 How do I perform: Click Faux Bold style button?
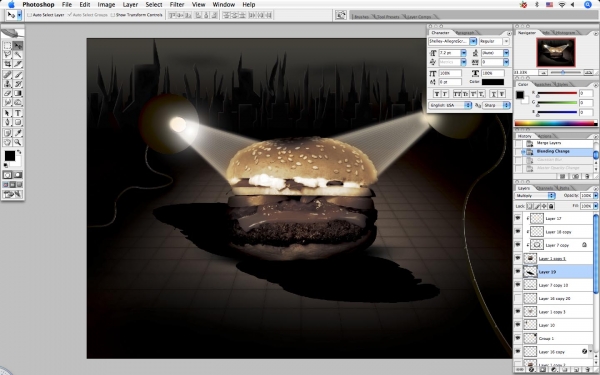click(x=437, y=94)
